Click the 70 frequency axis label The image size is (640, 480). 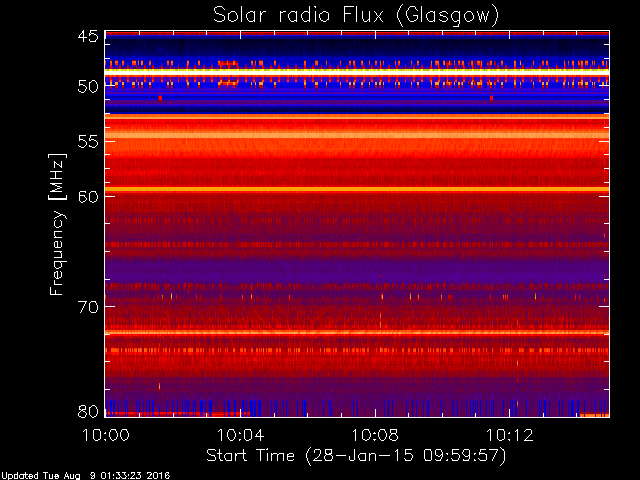[x=88, y=307]
